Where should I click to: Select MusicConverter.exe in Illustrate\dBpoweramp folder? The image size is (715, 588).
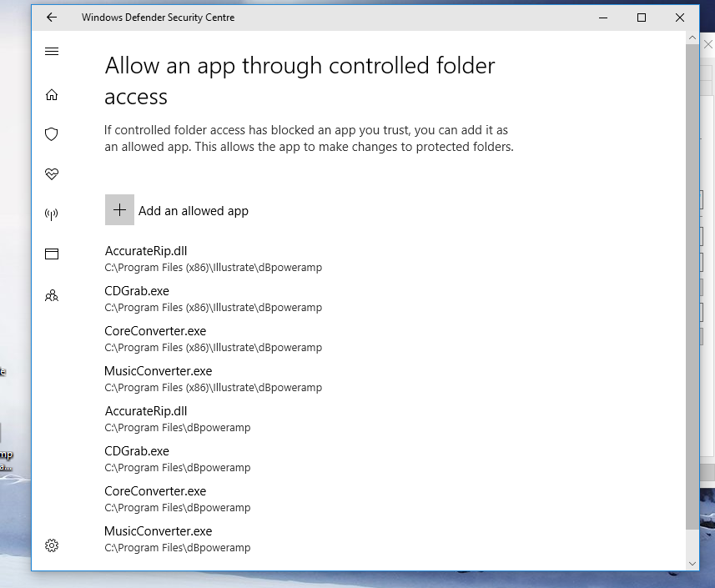pos(159,371)
